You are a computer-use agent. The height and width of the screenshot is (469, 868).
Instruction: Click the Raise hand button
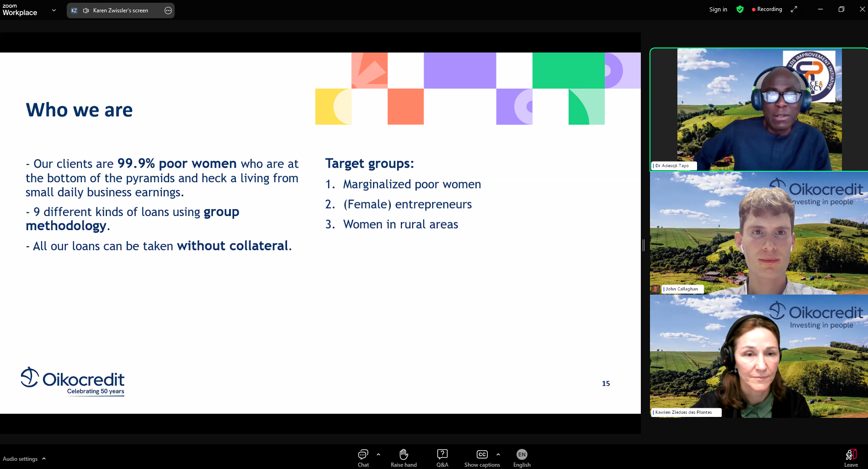pos(404,458)
